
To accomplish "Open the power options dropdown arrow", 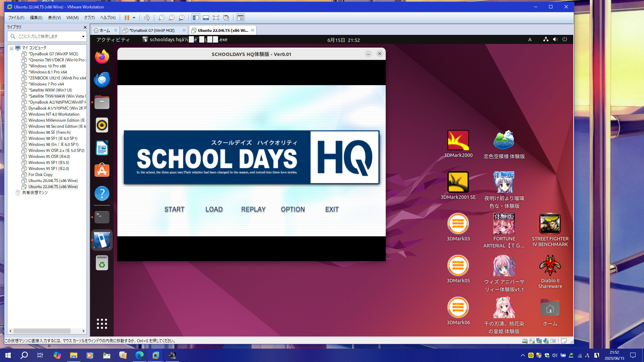I will click(134, 18).
